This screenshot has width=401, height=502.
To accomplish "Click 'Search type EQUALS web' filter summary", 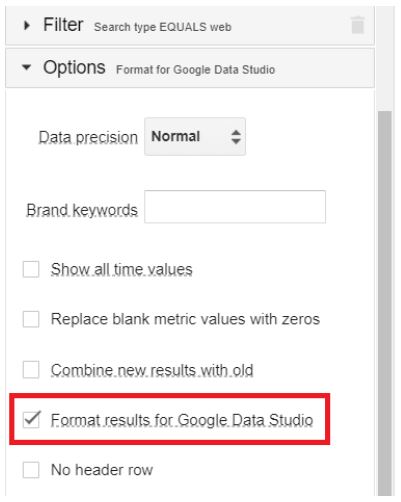I will point(163,27).
